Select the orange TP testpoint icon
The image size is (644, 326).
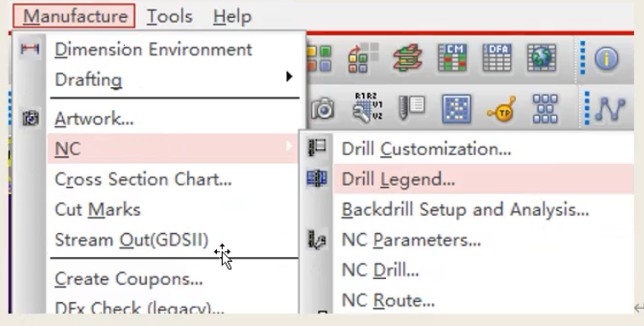501,109
